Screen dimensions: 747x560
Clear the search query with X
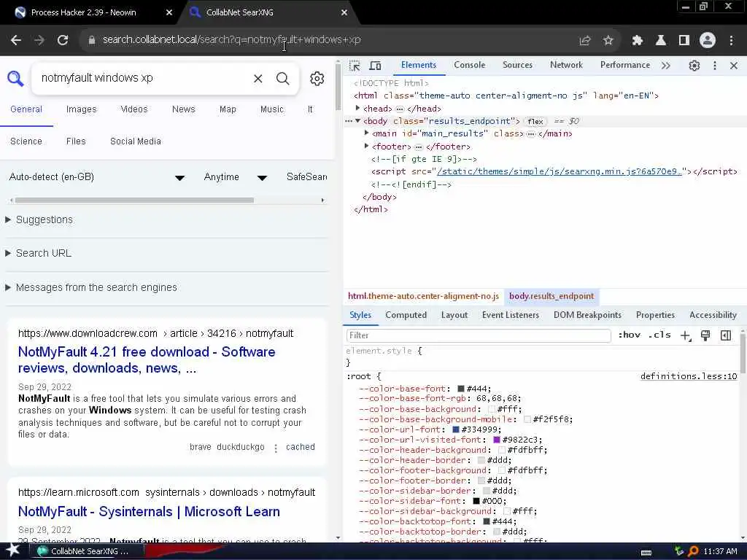point(258,78)
